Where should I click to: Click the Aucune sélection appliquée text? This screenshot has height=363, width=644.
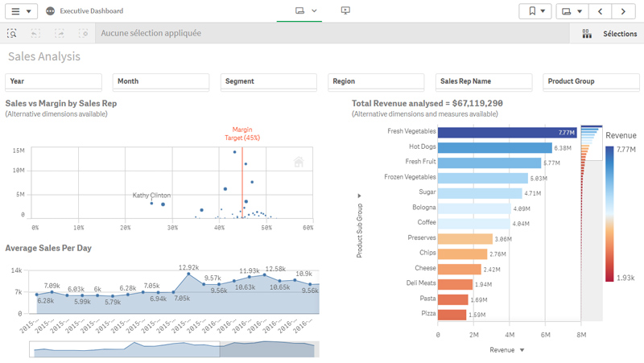[x=151, y=33]
